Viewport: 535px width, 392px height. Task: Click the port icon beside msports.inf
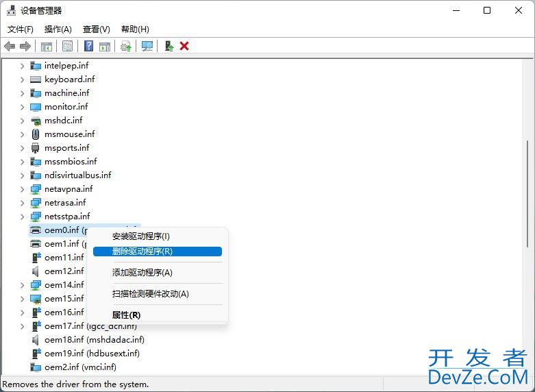(35, 148)
